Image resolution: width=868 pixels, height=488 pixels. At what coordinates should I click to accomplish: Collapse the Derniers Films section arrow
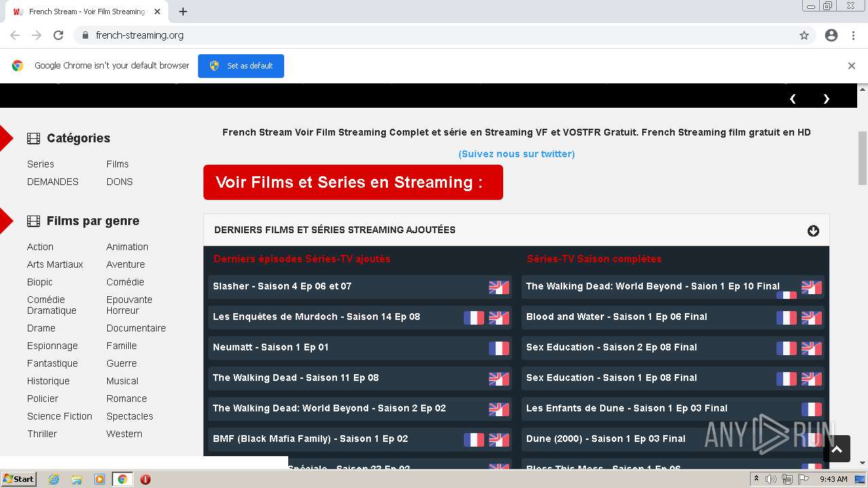(x=813, y=231)
